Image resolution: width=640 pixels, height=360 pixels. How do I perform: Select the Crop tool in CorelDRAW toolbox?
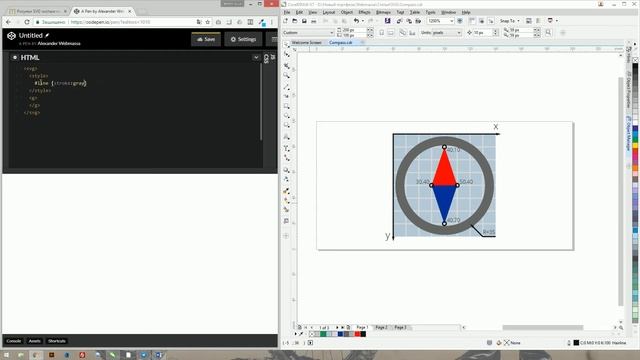[287, 65]
